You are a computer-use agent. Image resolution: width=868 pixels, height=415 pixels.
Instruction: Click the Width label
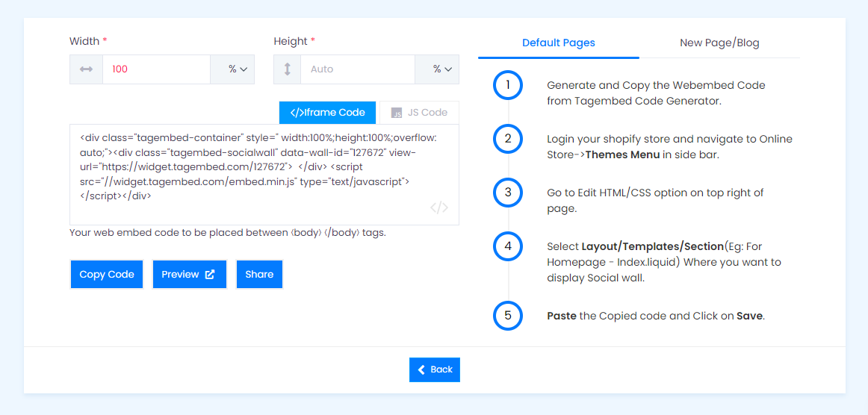[x=89, y=41]
